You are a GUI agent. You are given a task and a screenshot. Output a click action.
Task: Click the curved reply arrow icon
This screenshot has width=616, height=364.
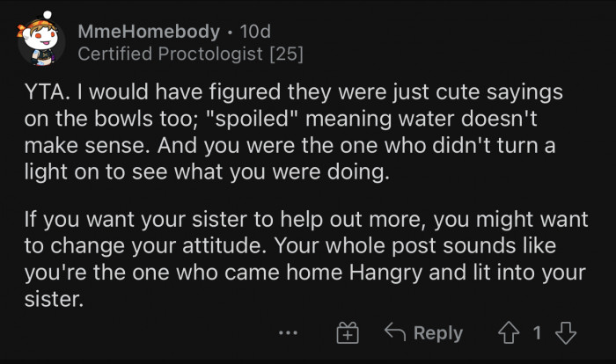[396, 333]
